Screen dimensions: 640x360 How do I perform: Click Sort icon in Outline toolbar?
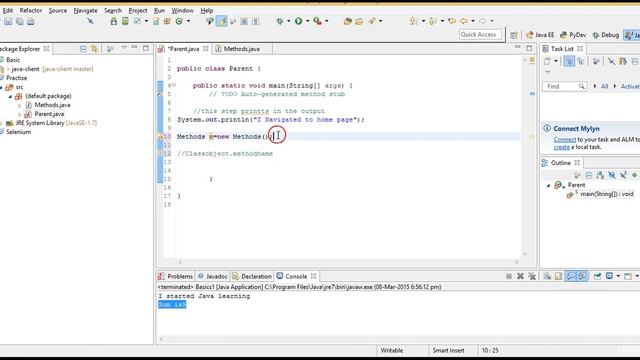pos(600,175)
